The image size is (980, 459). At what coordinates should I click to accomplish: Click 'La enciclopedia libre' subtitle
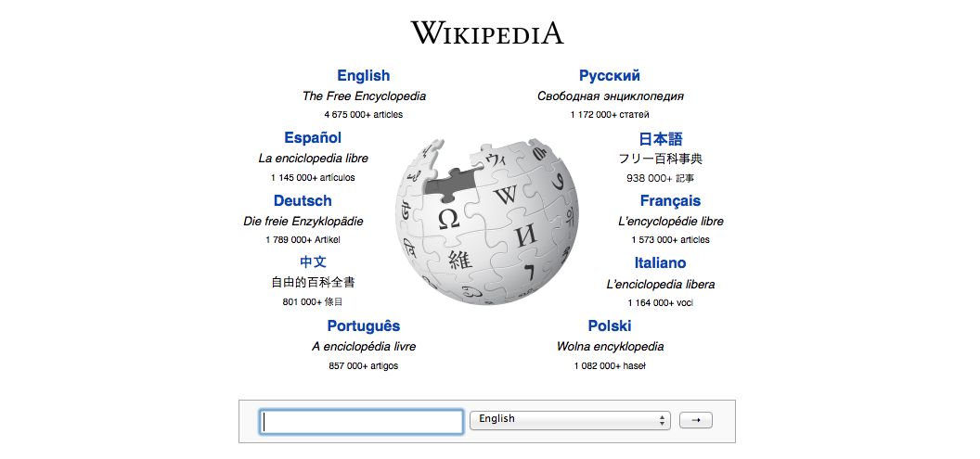coord(313,159)
